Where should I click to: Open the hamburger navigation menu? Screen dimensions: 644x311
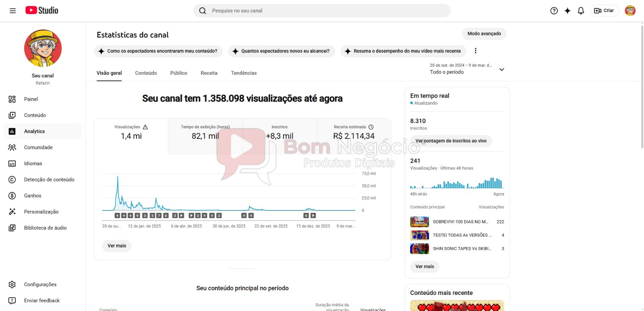[12, 11]
